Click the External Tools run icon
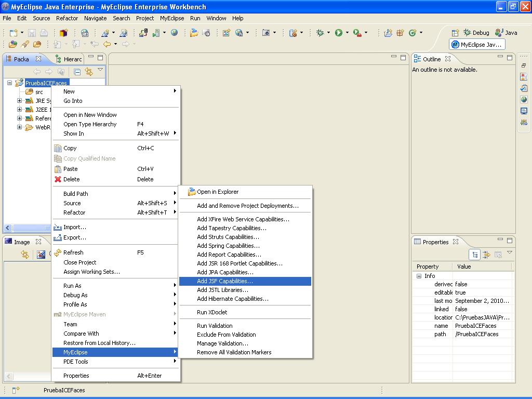532x399 pixels. coord(357,33)
